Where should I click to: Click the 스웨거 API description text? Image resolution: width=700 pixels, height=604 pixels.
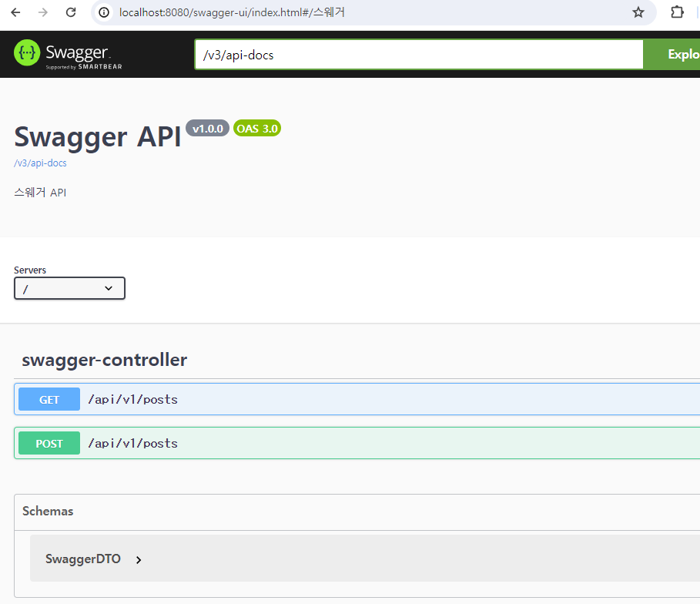40,193
